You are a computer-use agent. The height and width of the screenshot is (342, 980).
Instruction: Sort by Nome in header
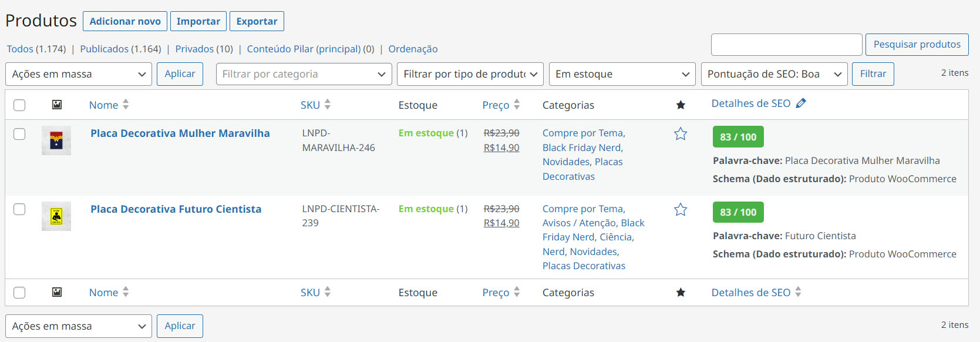tap(103, 105)
